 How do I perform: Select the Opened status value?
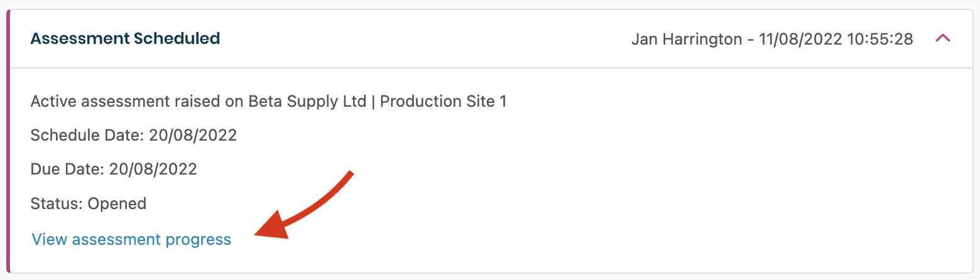pos(117,203)
